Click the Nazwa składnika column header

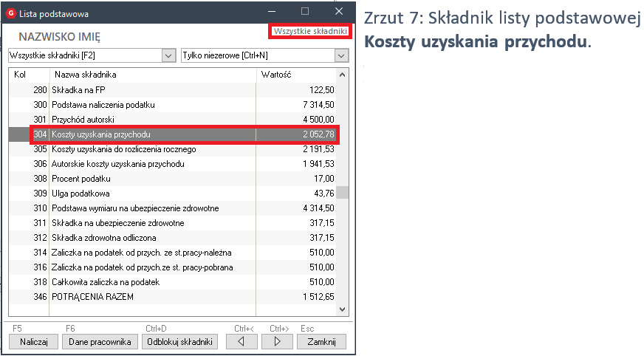coord(153,75)
